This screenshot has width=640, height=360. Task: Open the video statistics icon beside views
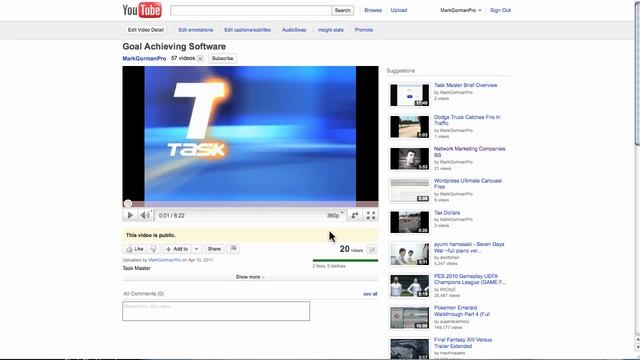point(372,249)
